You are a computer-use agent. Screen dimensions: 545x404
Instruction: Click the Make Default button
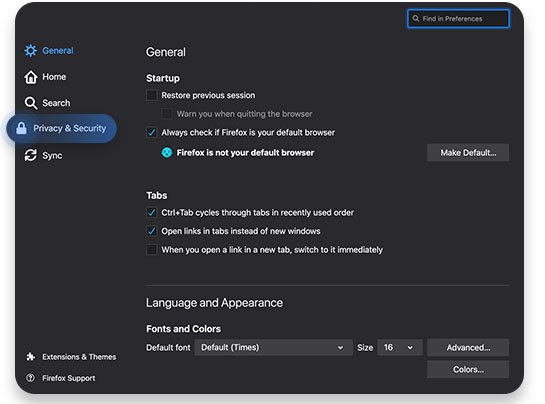point(468,153)
